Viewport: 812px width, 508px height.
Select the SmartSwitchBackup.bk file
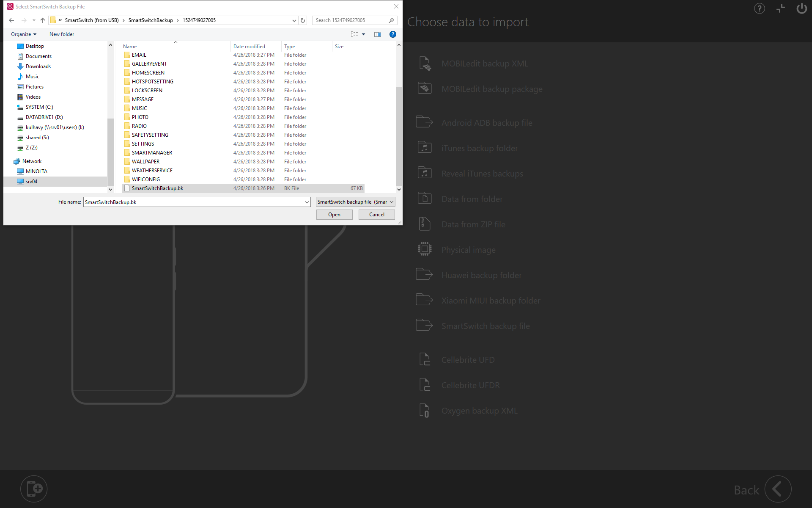157,188
